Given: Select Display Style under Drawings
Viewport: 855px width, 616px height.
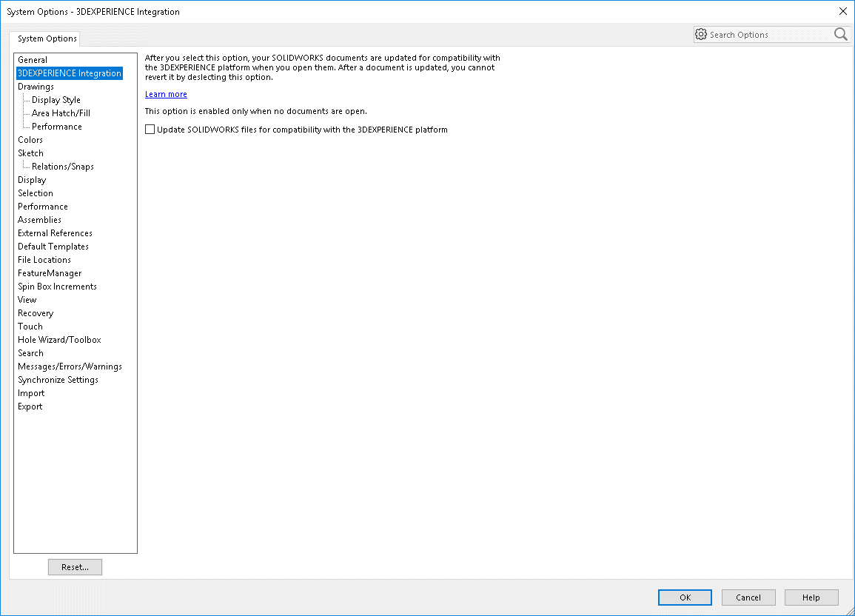Looking at the screenshot, I should [56, 100].
